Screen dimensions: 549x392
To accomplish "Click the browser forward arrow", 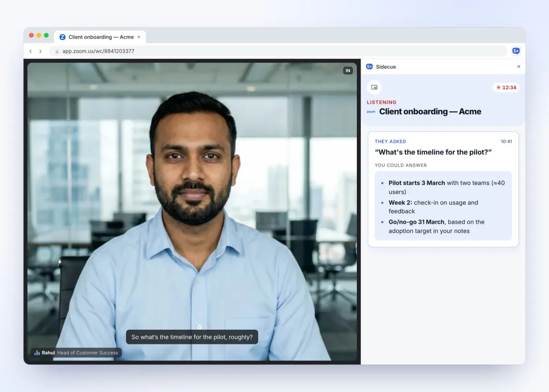I will (x=40, y=51).
